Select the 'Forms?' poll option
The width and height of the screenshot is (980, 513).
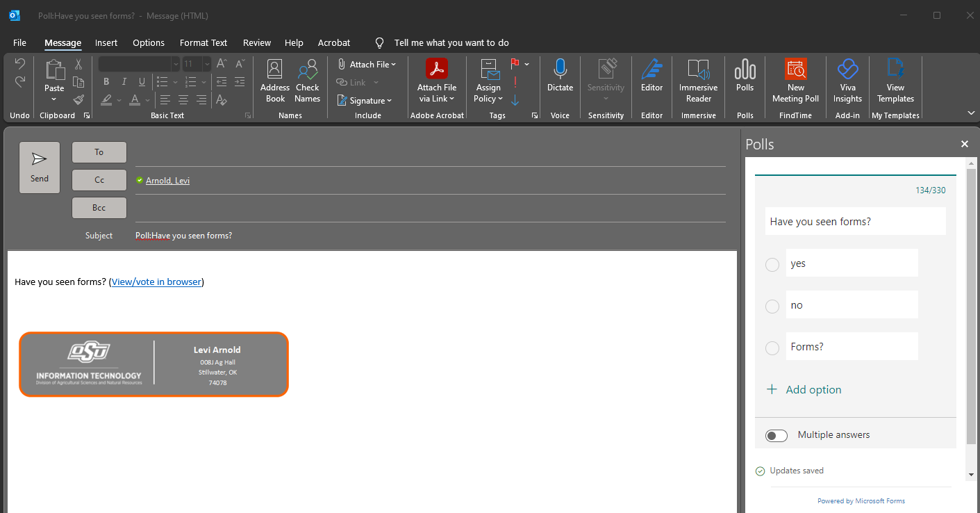point(772,348)
